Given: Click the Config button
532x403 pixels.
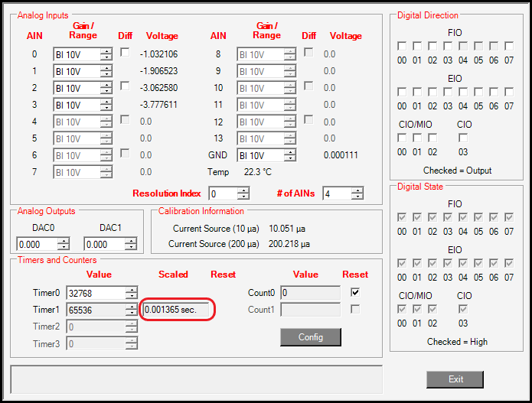Looking at the screenshot, I should [x=310, y=337].
